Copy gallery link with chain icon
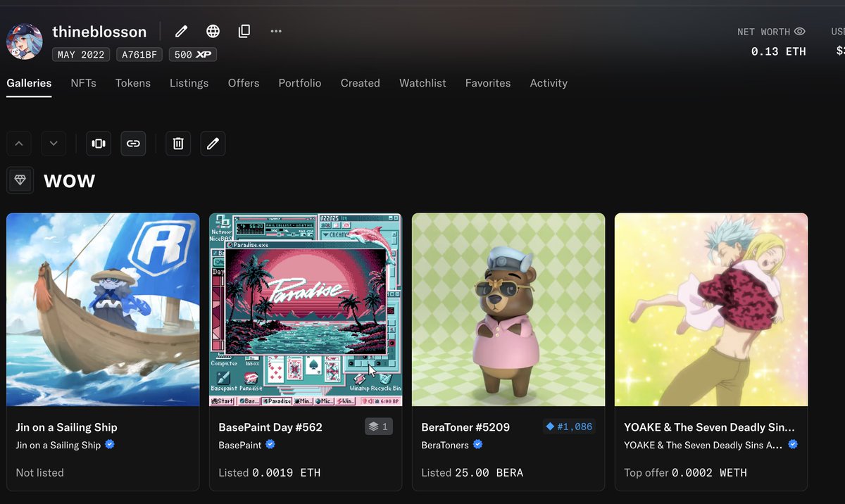The width and height of the screenshot is (845, 504). (133, 144)
